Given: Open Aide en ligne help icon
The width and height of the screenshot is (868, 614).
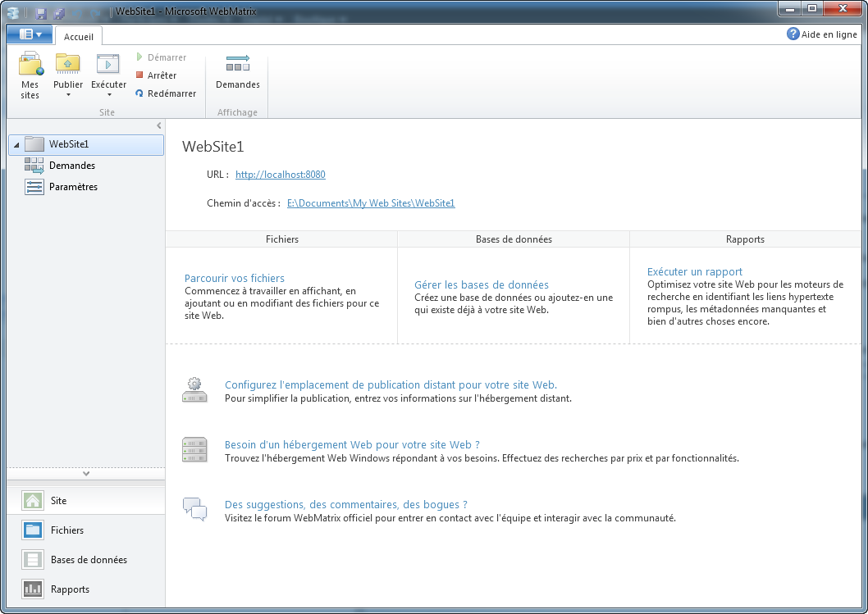Looking at the screenshot, I should (x=793, y=34).
